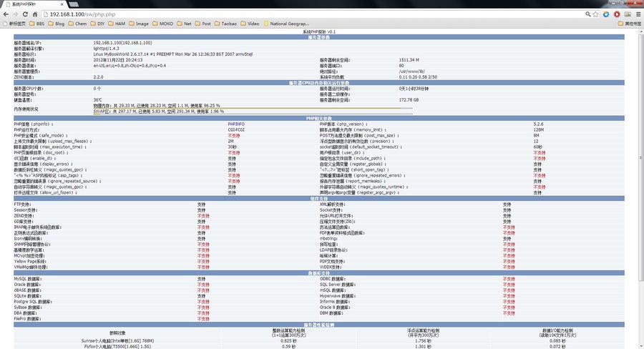
Task: Click the memory_limit value 128M
Action: 538,129
